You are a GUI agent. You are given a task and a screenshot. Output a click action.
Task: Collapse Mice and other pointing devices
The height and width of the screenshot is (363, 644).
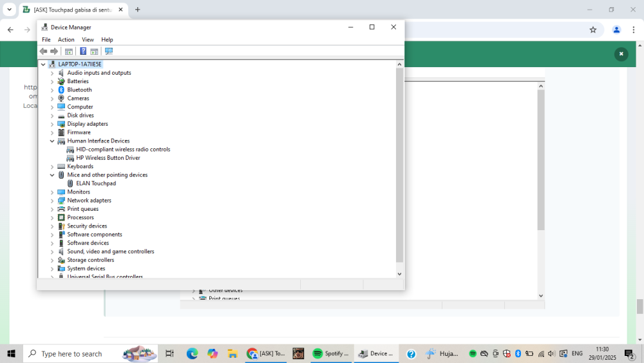[x=52, y=175]
